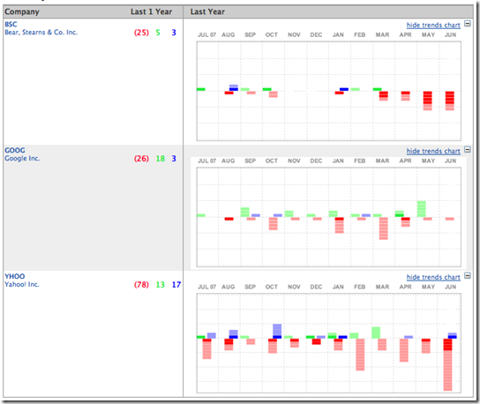Select the red (78) value for Yahoo

tap(141, 285)
